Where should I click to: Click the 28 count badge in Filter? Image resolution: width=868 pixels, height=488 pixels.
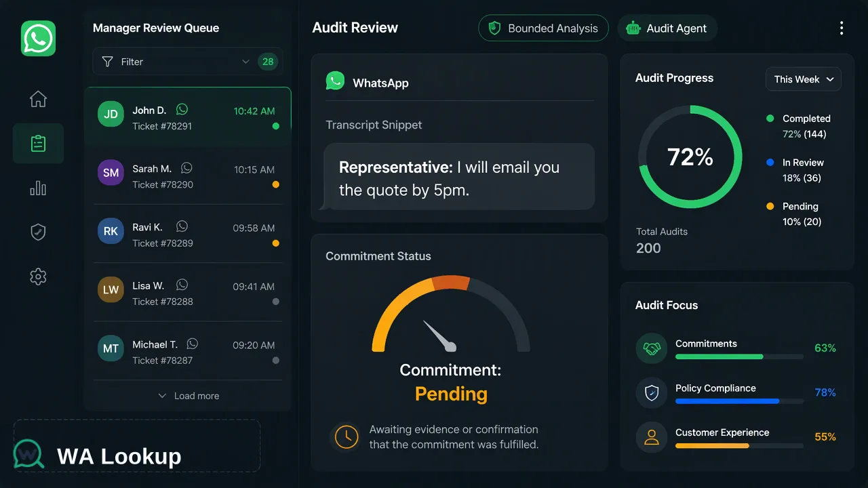(x=268, y=62)
